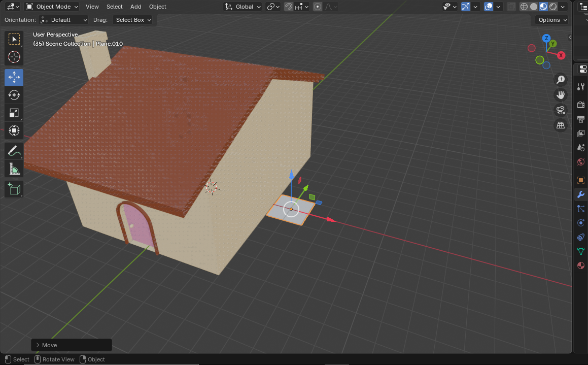Open the Tool properties tab
Viewport: 588px width, 365px height.
point(581,87)
